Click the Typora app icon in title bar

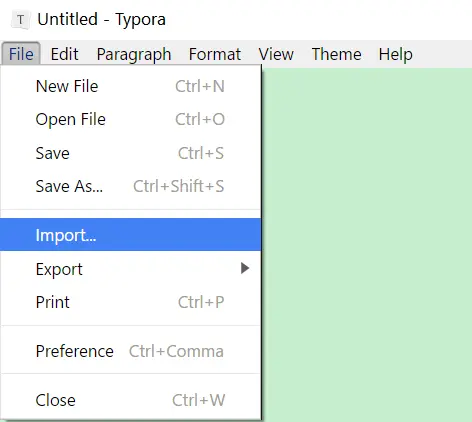(20, 20)
